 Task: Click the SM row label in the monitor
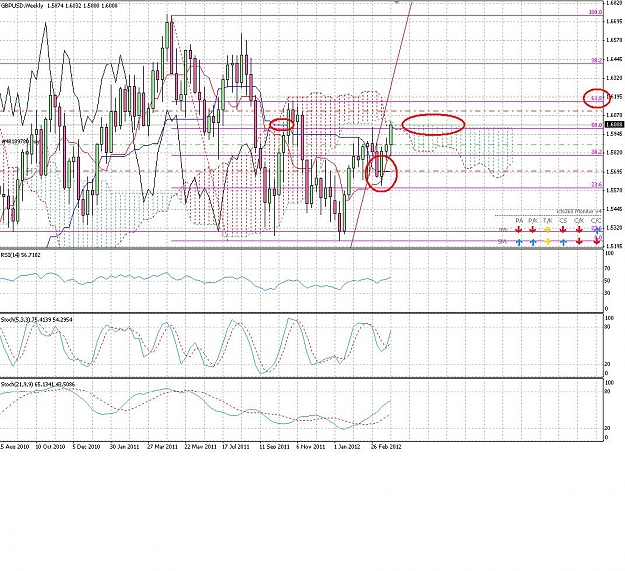coord(502,241)
